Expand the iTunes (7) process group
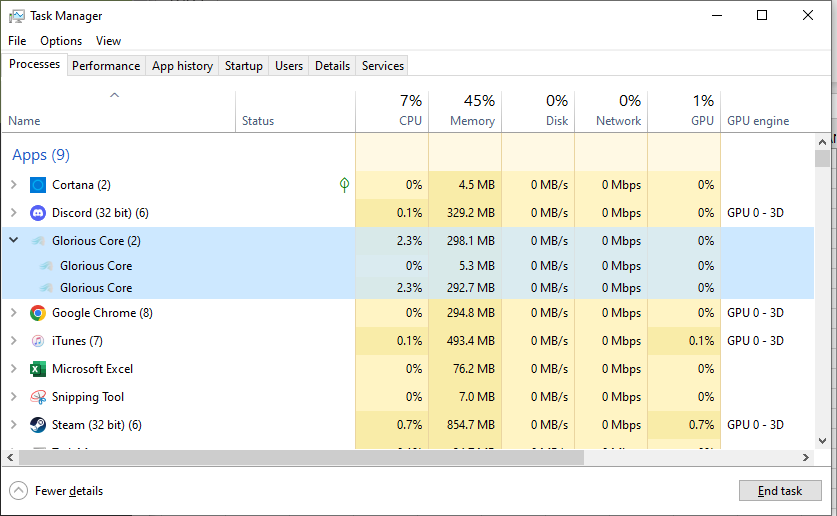The image size is (837, 516). 14,340
